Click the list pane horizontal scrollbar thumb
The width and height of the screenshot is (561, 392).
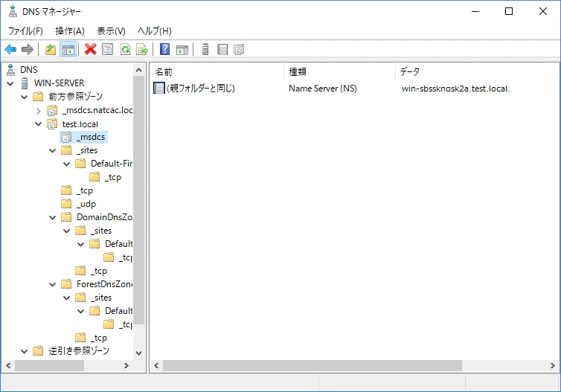tap(312, 365)
